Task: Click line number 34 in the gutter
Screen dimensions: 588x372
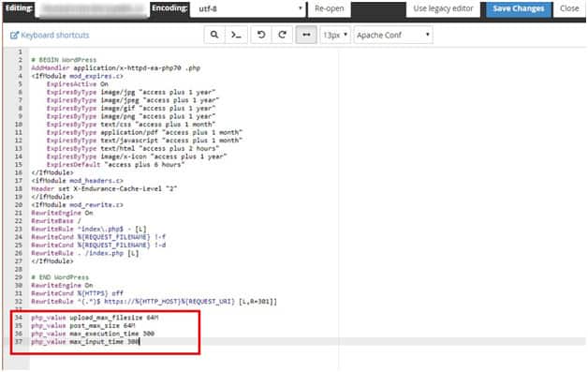Action: coord(19,318)
